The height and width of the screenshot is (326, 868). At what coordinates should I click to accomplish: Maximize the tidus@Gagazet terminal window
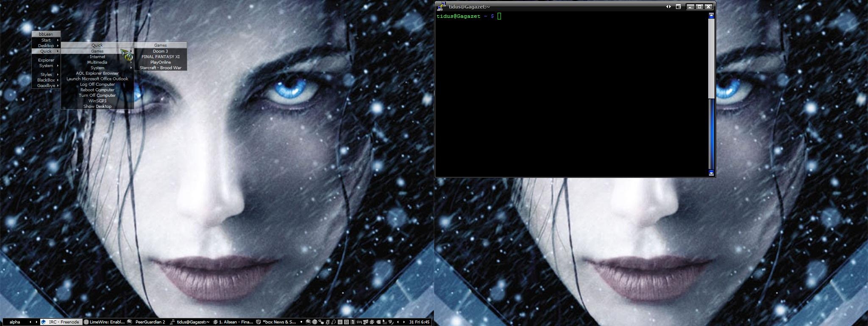click(x=700, y=6)
